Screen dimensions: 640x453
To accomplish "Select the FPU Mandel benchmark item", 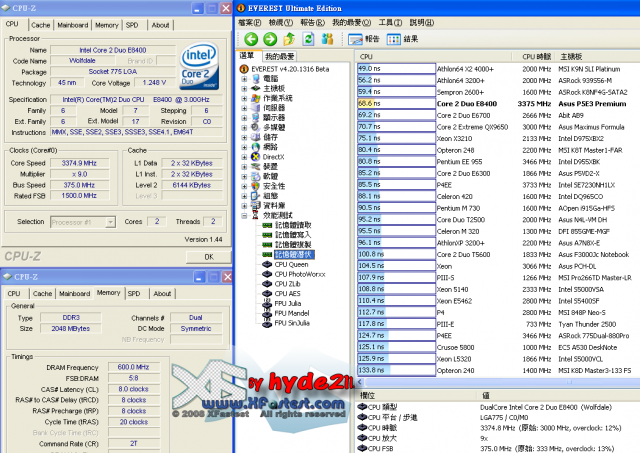I will (x=292, y=313).
